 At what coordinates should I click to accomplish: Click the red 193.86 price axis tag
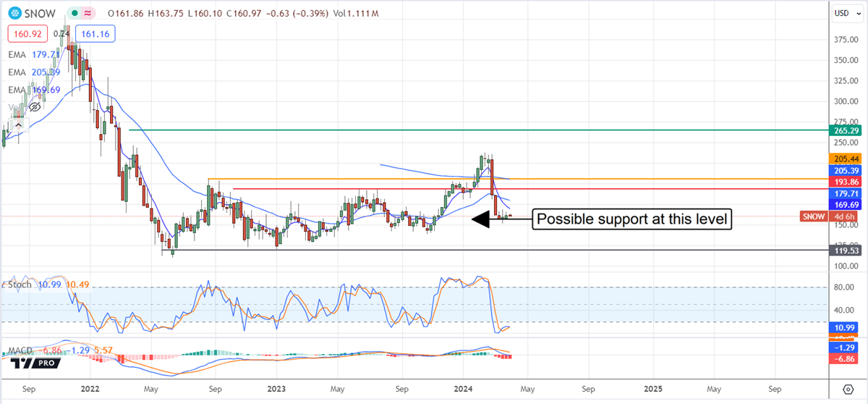point(846,182)
